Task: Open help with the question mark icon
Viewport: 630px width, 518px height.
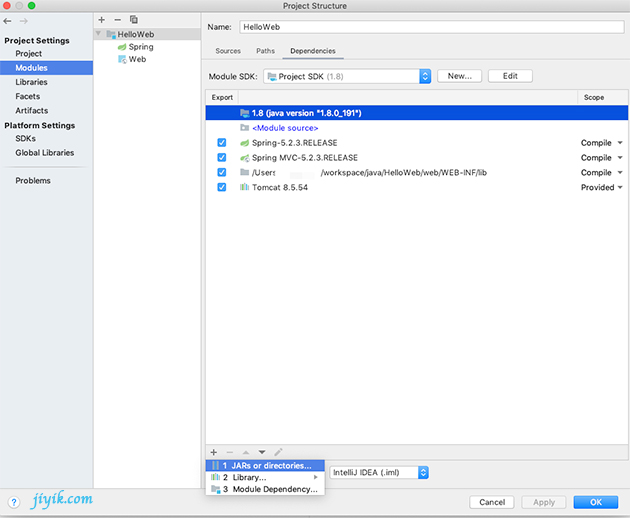Action: pyautogui.click(x=14, y=502)
